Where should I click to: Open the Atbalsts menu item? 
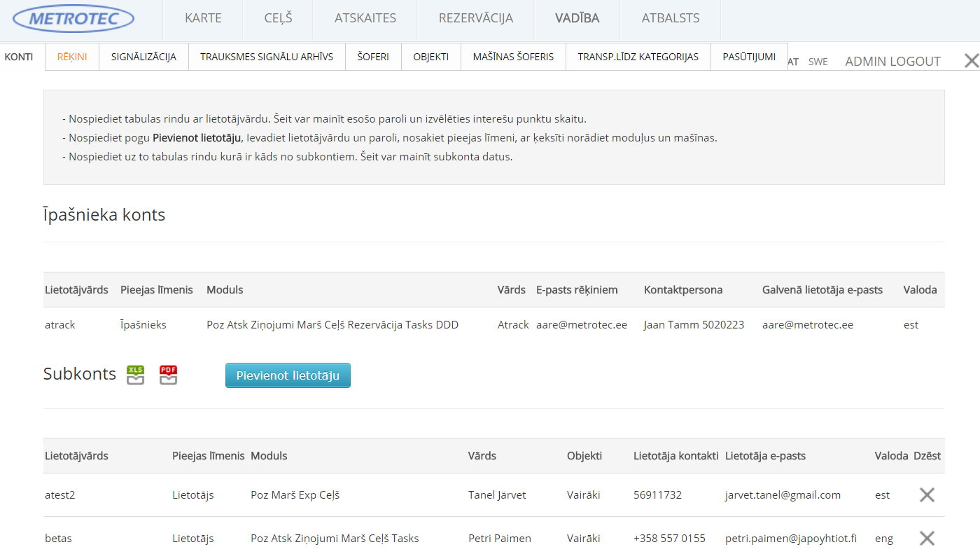[670, 19]
